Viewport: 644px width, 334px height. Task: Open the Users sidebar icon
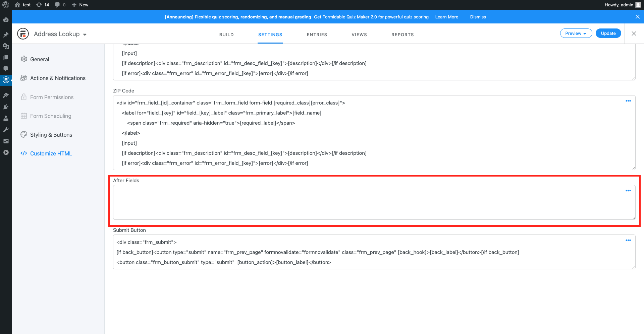6,118
